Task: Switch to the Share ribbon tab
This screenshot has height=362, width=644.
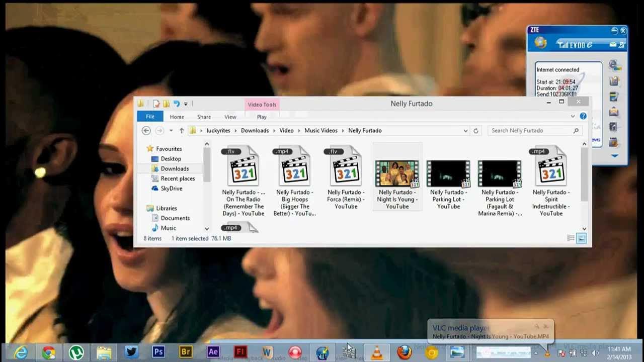Action: point(204,117)
